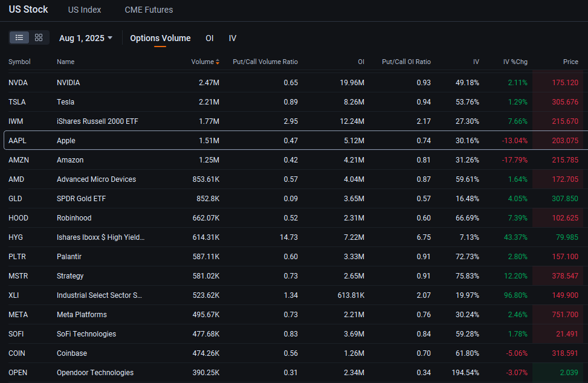Click Opendoor IV value 194.54%
Screen dimensions: 588x383
[x=465, y=373]
